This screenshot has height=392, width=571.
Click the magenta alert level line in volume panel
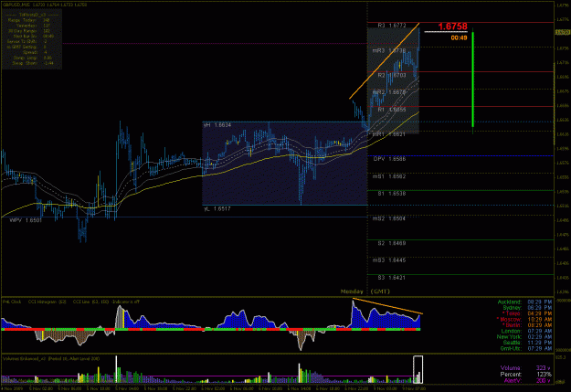click(207, 376)
